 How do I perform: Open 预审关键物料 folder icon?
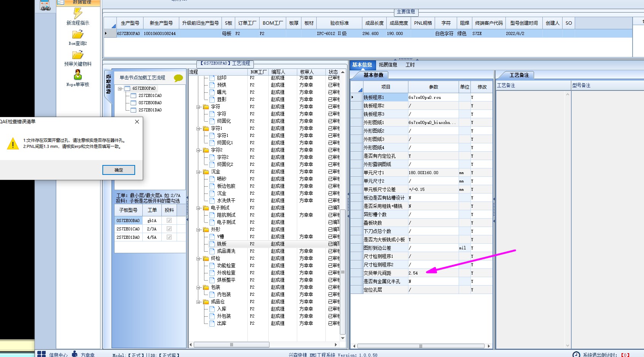tap(78, 55)
